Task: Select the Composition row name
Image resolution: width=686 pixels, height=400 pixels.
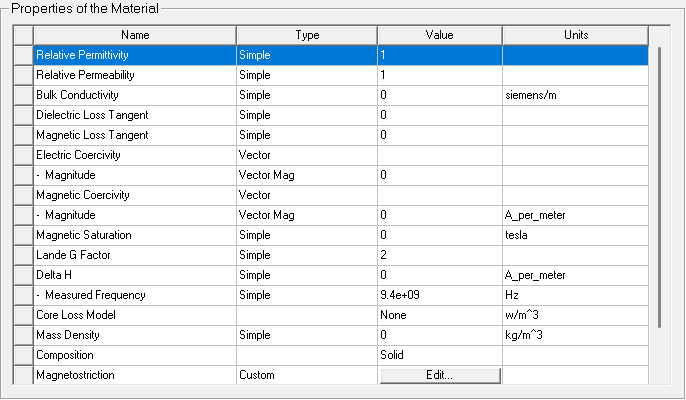Action: (x=135, y=355)
